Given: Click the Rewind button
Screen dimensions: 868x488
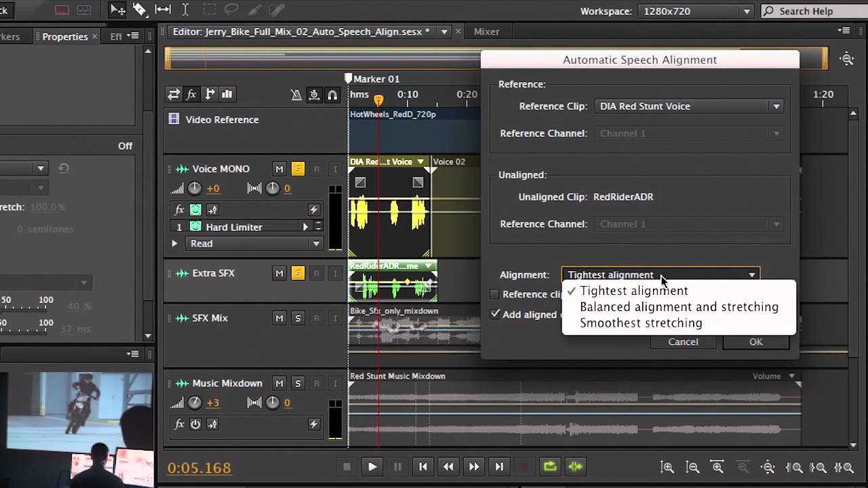Looking at the screenshot, I should (448, 466).
